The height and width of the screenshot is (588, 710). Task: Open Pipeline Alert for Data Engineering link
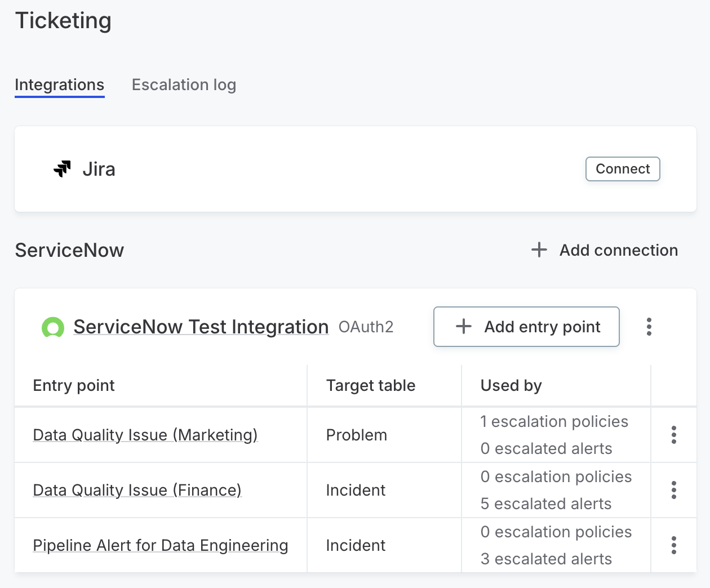[x=161, y=545]
